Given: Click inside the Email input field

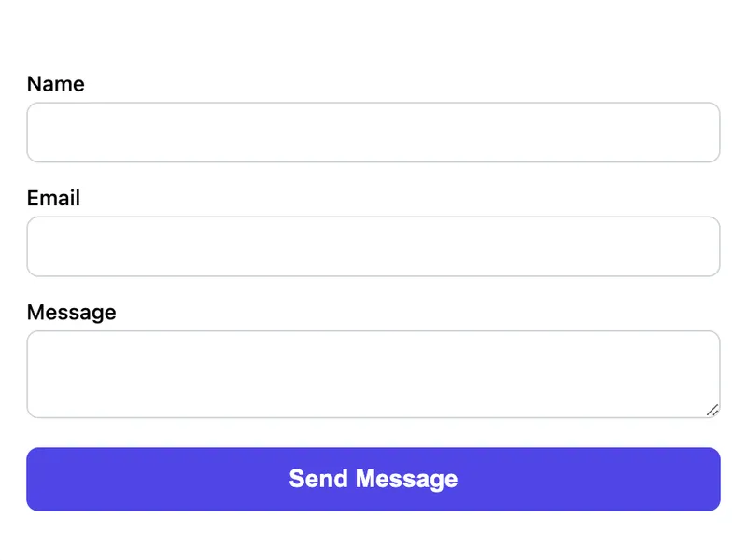Looking at the screenshot, I should (x=373, y=245).
